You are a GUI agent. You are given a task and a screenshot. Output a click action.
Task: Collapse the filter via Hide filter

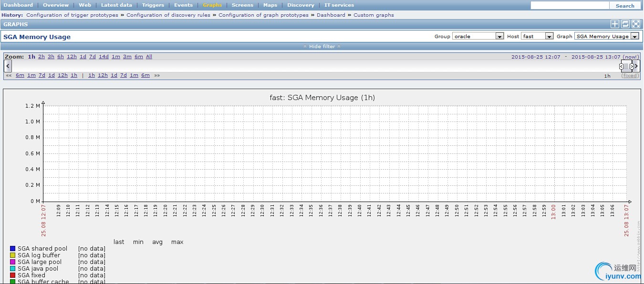click(322, 46)
